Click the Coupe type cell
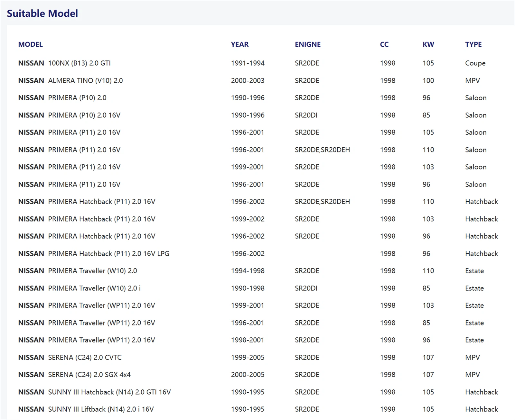 click(475, 63)
